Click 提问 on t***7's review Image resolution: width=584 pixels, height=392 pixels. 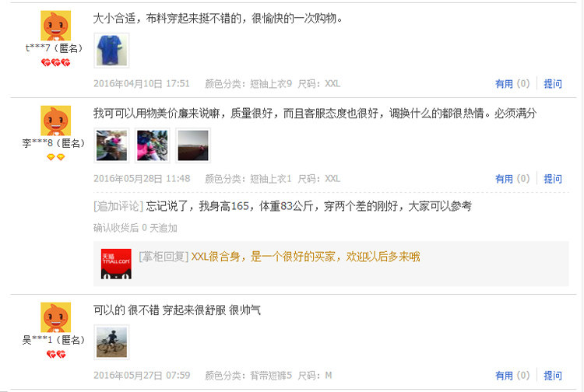[x=553, y=84]
